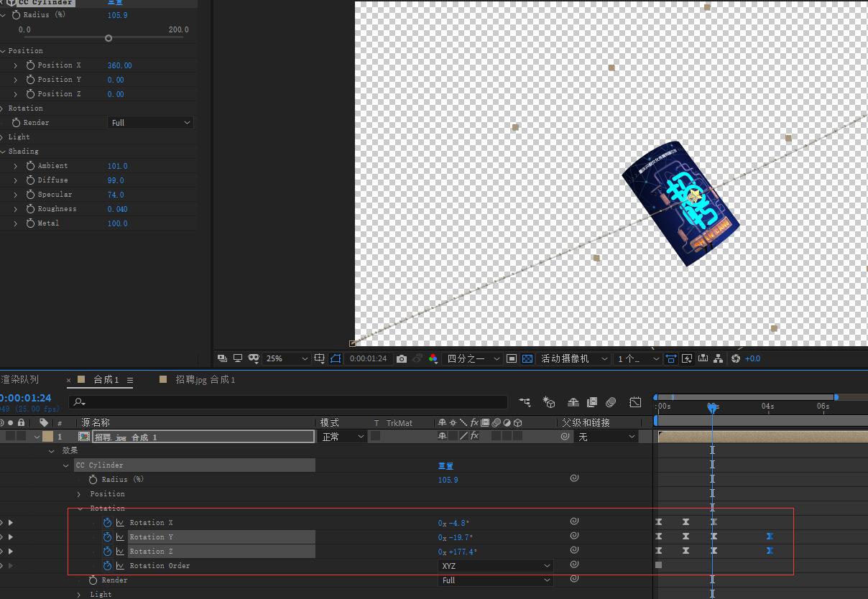
Task: Switch to the 招聘jpg 合成1 tab
Action: click(206, 379)
